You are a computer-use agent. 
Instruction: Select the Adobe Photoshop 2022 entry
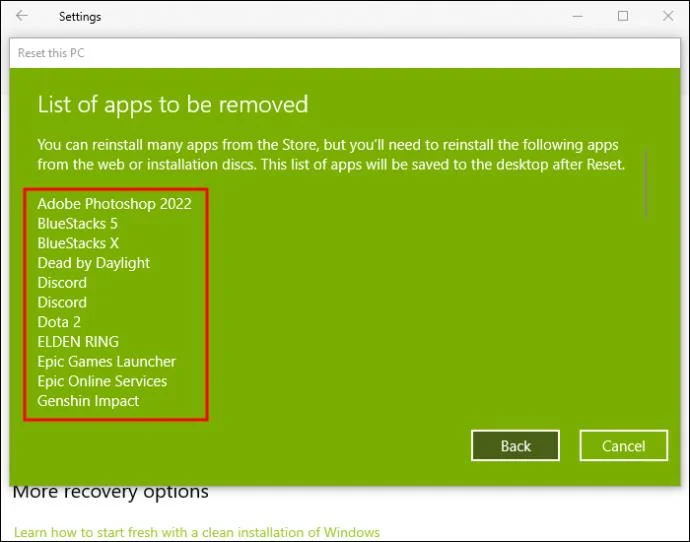coord(114,204)
